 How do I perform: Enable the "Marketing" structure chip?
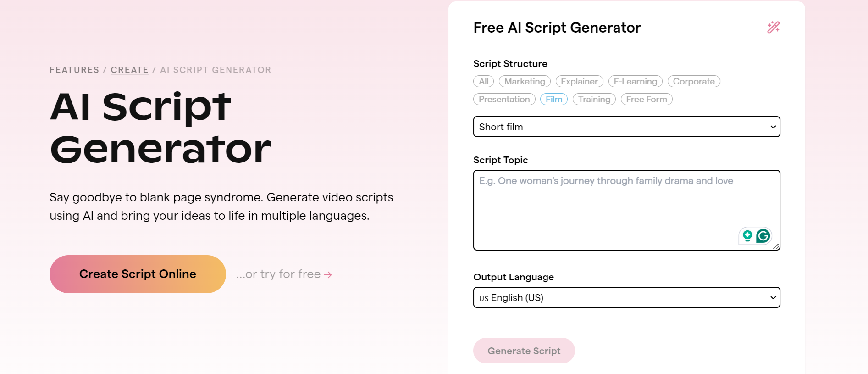524,81
